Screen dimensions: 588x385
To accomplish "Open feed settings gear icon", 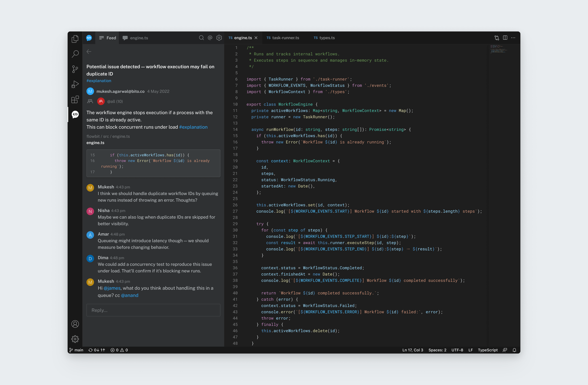I will tap(219, 38).
